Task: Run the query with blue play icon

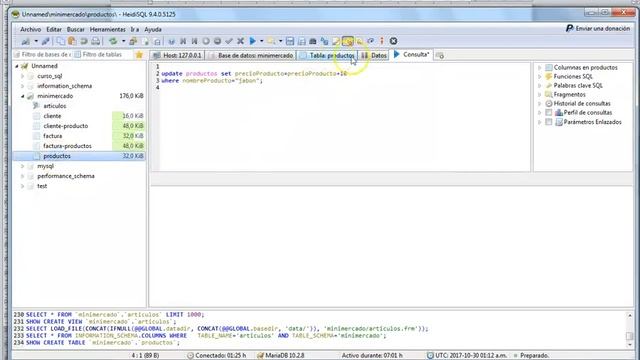Action: [x=253, y=41]
